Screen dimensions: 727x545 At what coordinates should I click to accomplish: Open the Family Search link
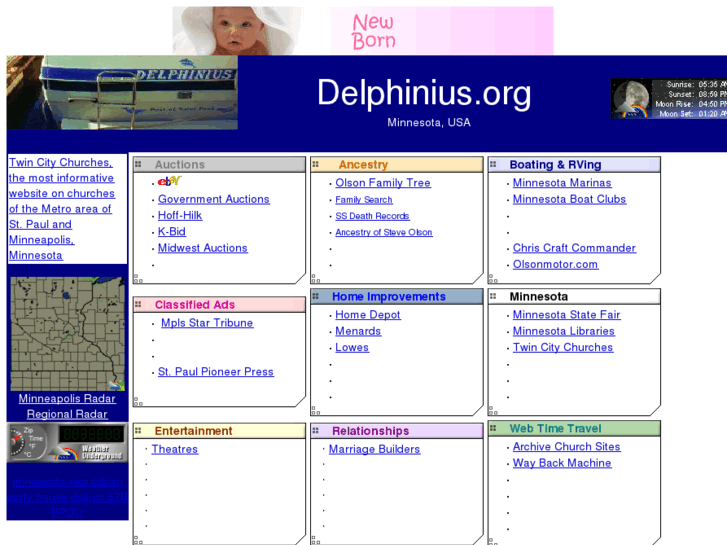click(x=364, y=200)
